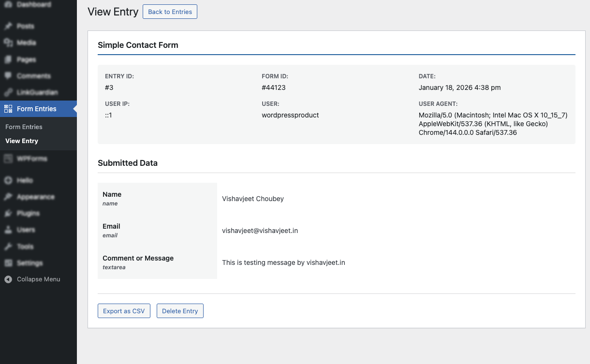
Task: Click the Delete Entry button
Action: [180, 311]
